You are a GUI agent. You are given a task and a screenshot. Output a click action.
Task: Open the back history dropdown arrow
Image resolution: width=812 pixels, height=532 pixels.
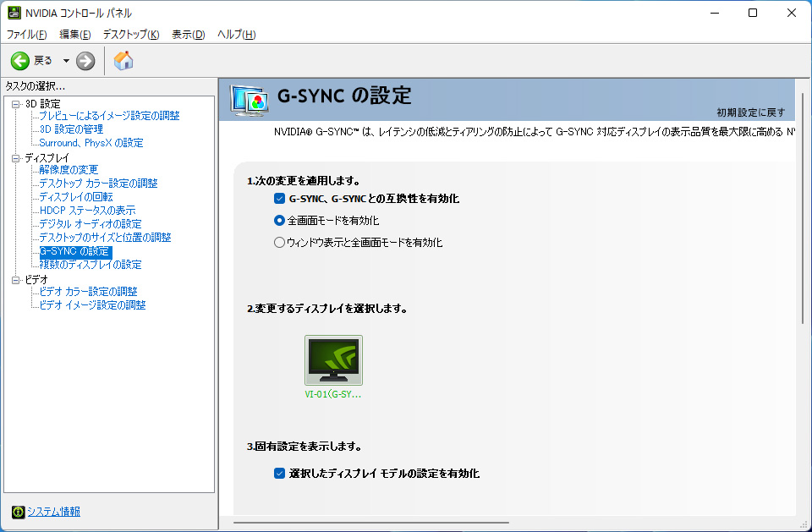coord(66,61)
